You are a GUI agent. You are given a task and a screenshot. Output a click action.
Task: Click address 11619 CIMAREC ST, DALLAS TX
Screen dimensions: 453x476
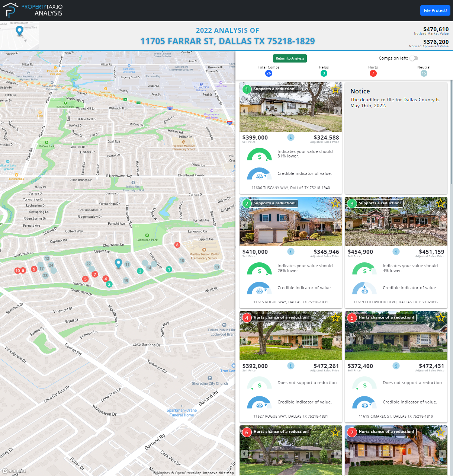click(x=396, y=416)
